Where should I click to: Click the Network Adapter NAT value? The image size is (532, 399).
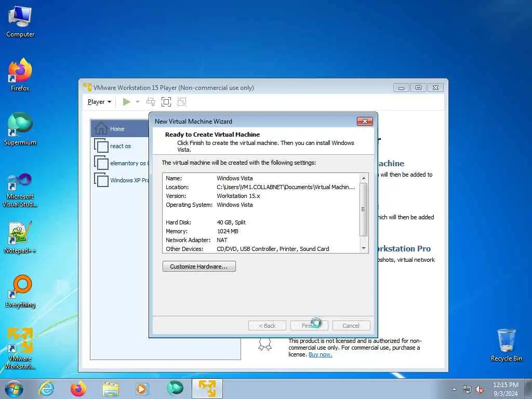(x=222, y=240)
